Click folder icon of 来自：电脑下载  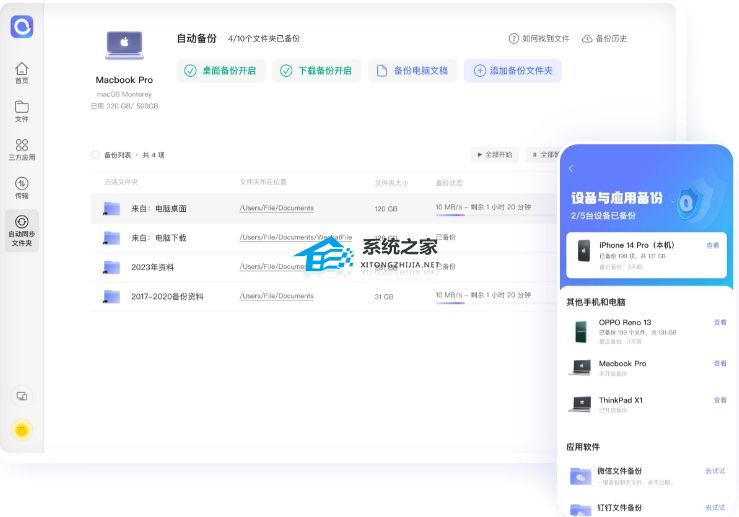pyautogui.click(x=111, y=238)
